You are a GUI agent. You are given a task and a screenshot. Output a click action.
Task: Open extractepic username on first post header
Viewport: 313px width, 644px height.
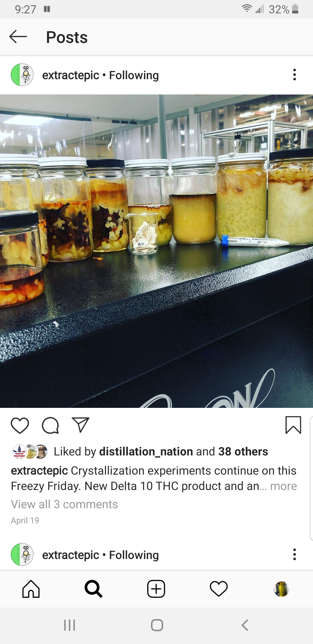coord(71,75)
